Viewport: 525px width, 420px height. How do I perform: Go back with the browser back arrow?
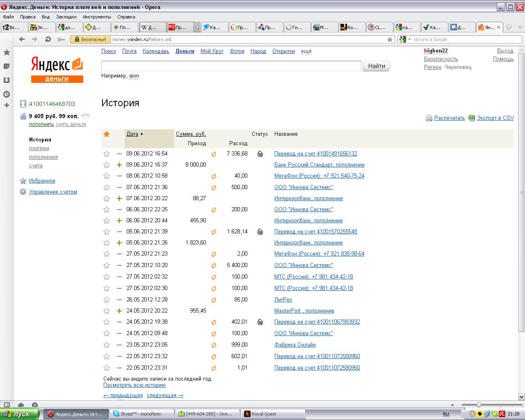click(x=22, y=39)
